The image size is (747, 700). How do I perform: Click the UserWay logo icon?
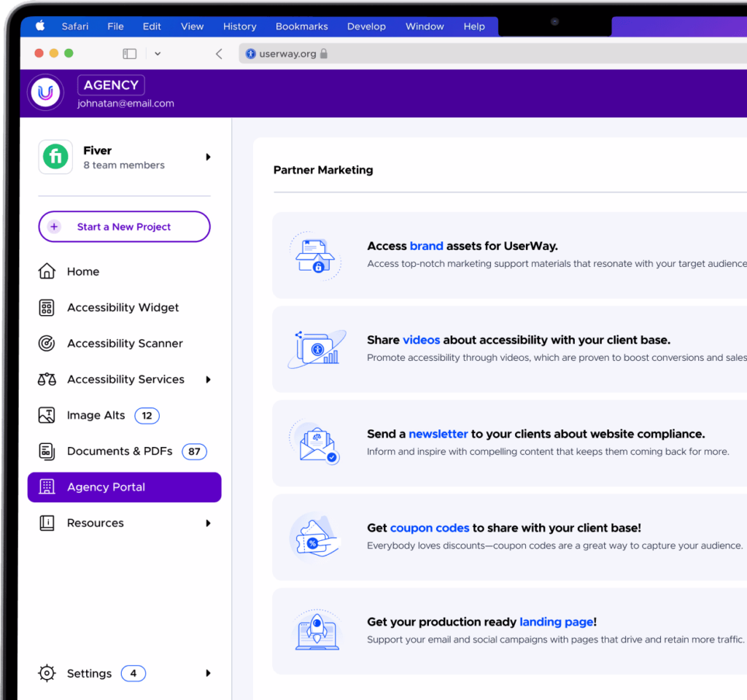pyautogui.click(x=46, y=93)
